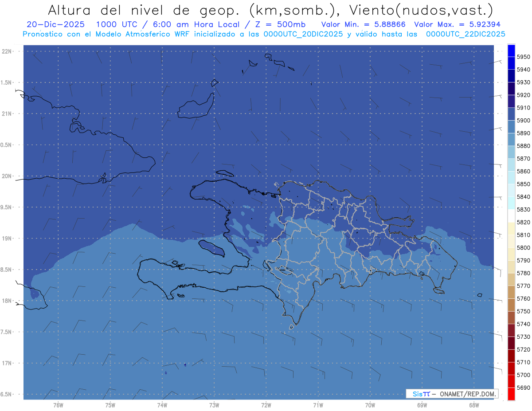Click the 17N latitude label
The image size is (532, 411).
pos(7,363)
